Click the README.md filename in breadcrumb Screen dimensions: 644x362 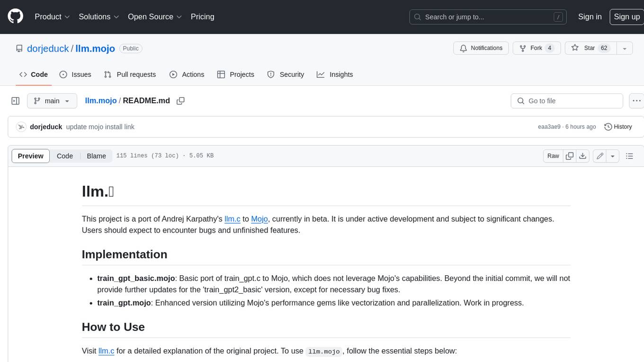click(x=146, y=100)
